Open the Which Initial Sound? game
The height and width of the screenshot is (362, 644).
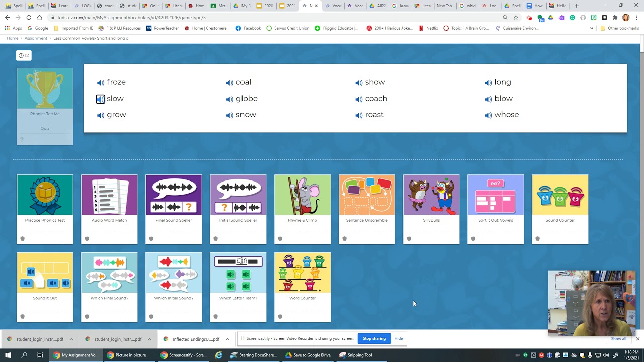click(174, 287)
